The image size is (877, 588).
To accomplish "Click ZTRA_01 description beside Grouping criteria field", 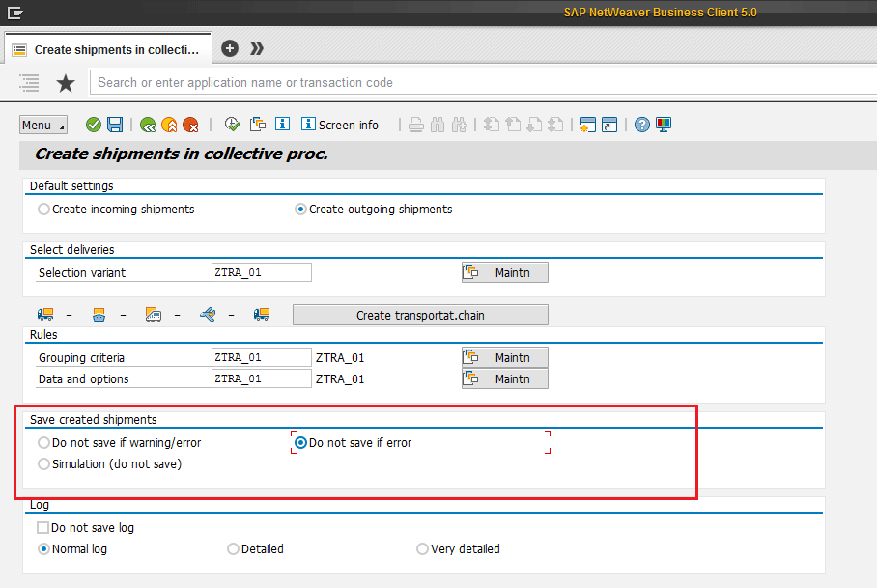I will click(340, 357).
